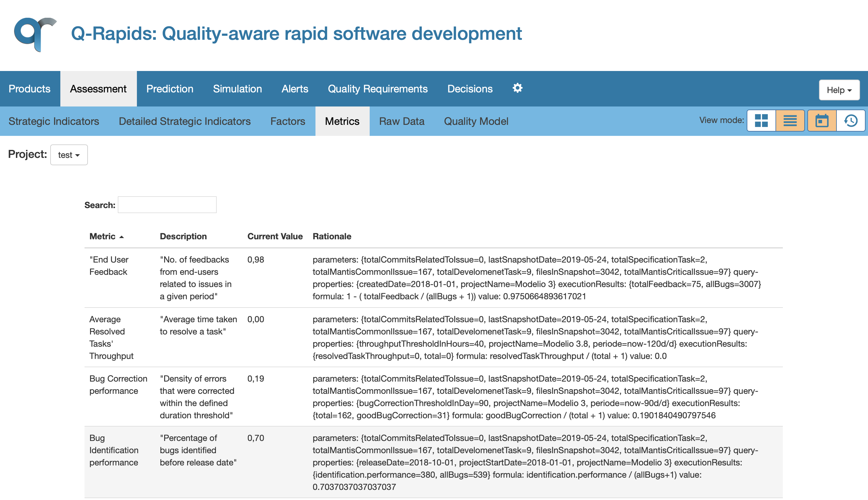
Task: Select the Metrics subtab
Action: tap(342, 121)
